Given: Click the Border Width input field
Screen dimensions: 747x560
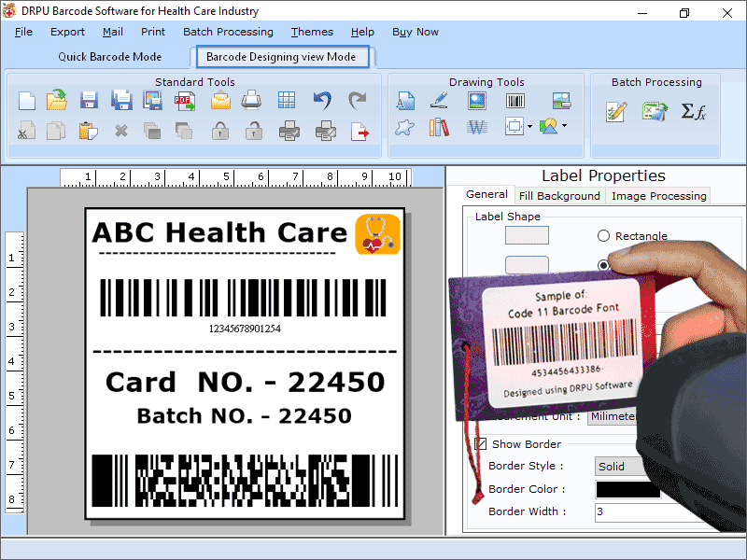Looking at the screenshot, I should [622, 511].
